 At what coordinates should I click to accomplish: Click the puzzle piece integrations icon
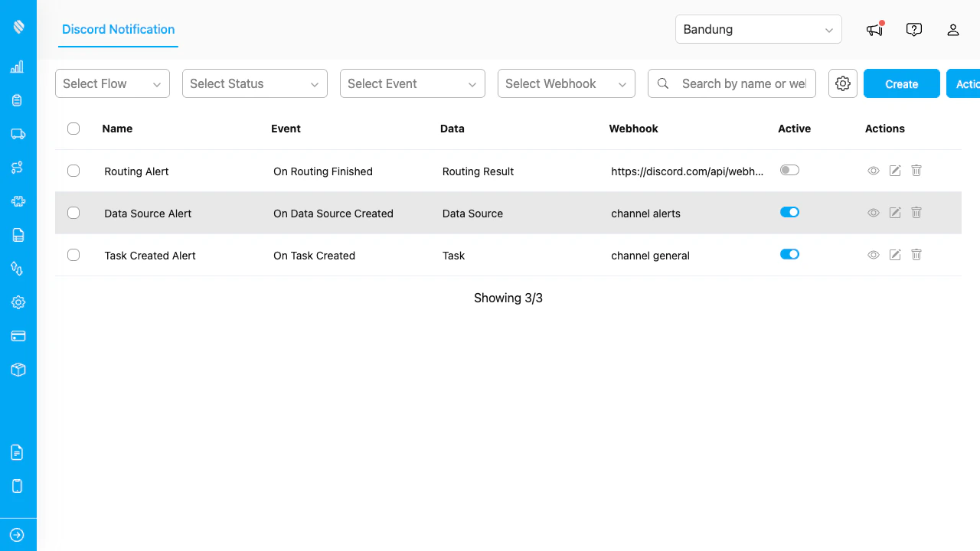tap(17, 201)
